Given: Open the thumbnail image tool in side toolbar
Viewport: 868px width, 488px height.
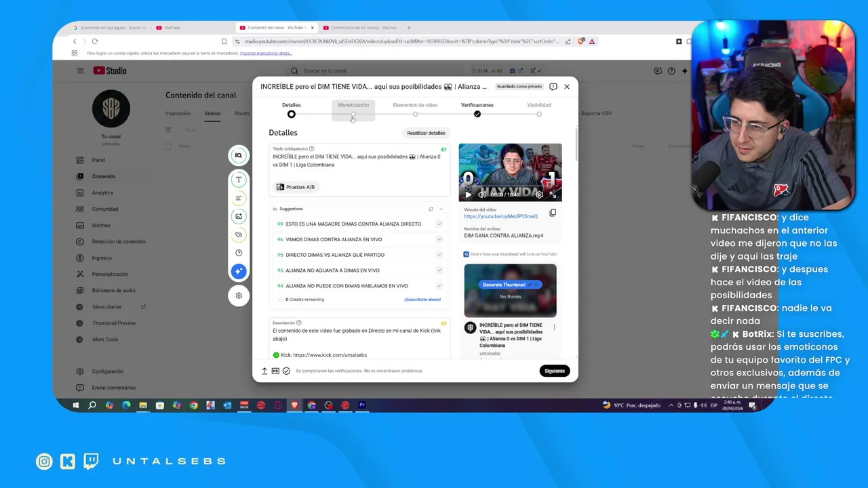Looking at the screenshot, I should click(x=239, y=216).
